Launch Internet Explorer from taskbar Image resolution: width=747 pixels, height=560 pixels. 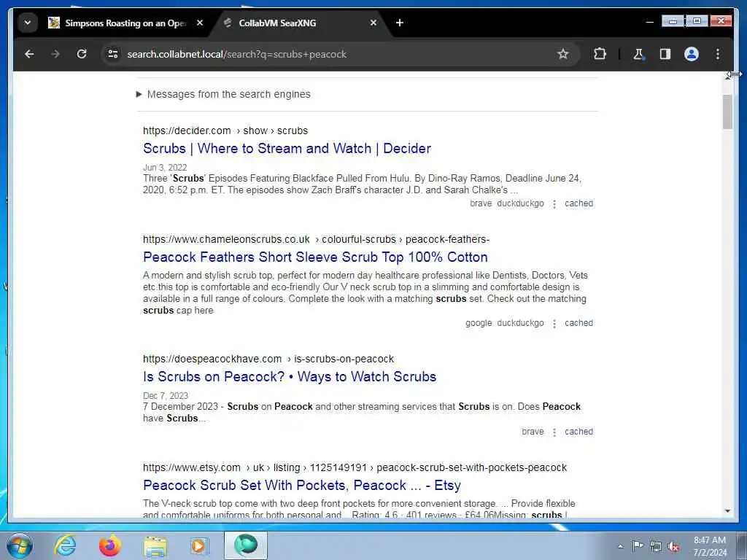click(x=65, y=545)
